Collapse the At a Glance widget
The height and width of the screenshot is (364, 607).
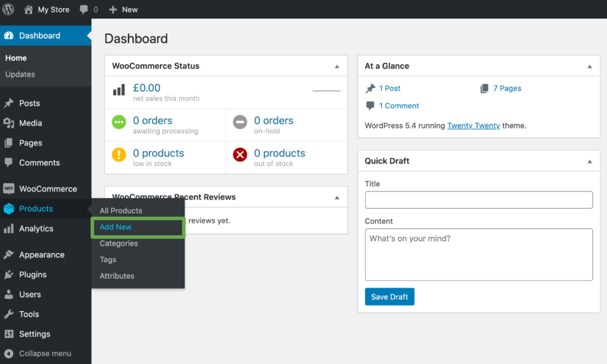(x=589, y=66)
